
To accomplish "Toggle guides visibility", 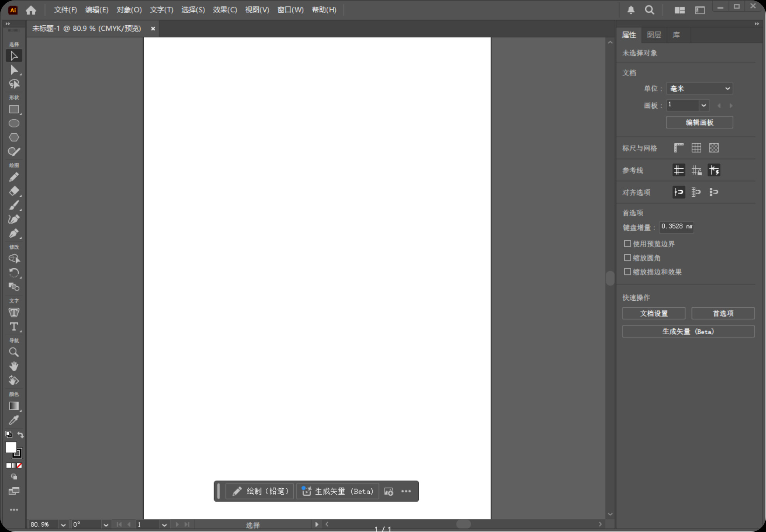I will (679, 170).
